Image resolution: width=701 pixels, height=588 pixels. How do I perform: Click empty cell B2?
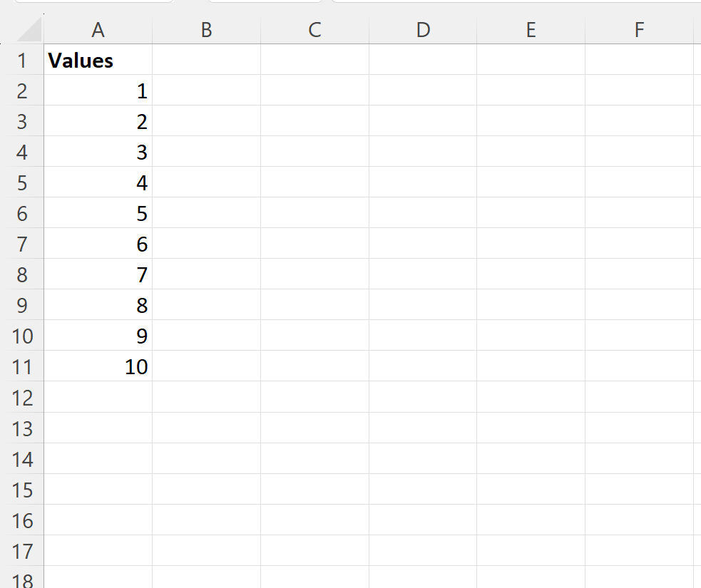(206, 91)
